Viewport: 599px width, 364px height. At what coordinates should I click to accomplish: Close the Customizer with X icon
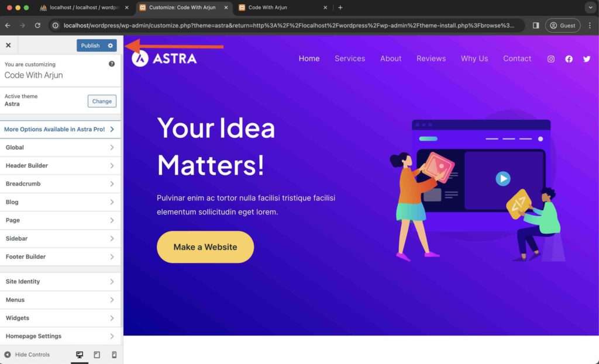point(8,46)
